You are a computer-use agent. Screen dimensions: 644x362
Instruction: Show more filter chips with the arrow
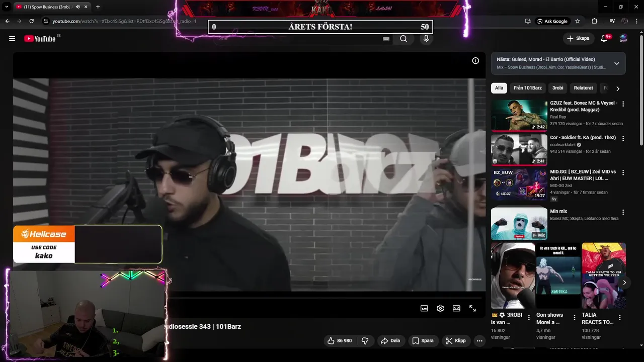pos(618,88)
